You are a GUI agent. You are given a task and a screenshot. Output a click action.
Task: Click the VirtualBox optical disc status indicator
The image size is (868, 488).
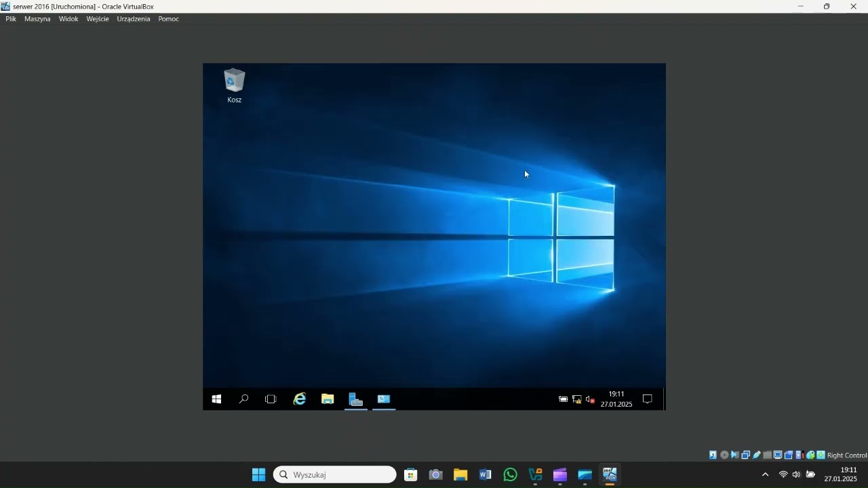pyautogui.click(x=724, y=455)
